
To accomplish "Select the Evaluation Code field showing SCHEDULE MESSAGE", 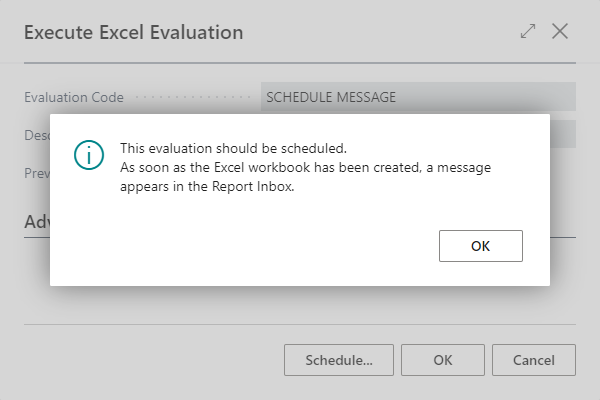I will pos(418,97).
